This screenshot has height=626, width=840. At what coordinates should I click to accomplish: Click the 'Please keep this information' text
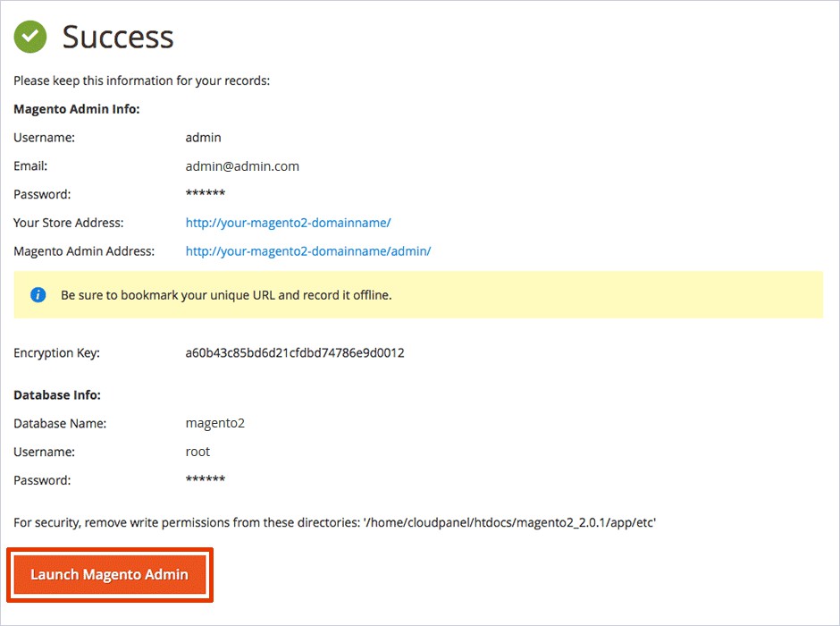(141, 80)
